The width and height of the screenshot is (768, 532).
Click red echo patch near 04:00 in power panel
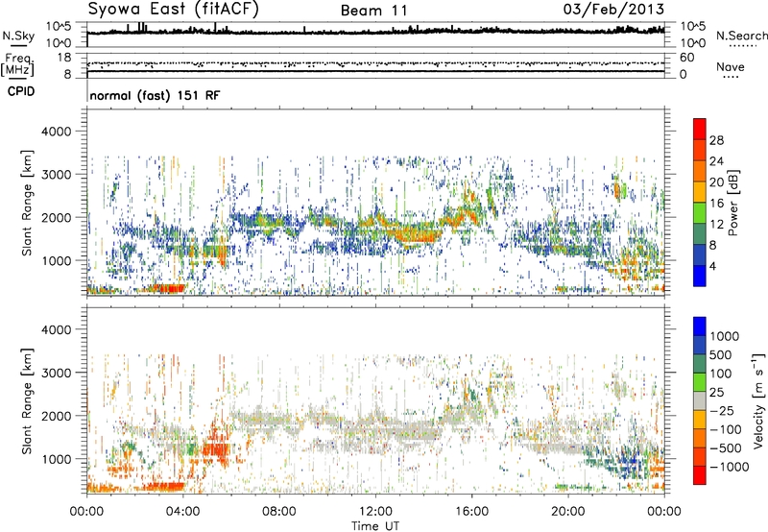(x=169, y=288)
